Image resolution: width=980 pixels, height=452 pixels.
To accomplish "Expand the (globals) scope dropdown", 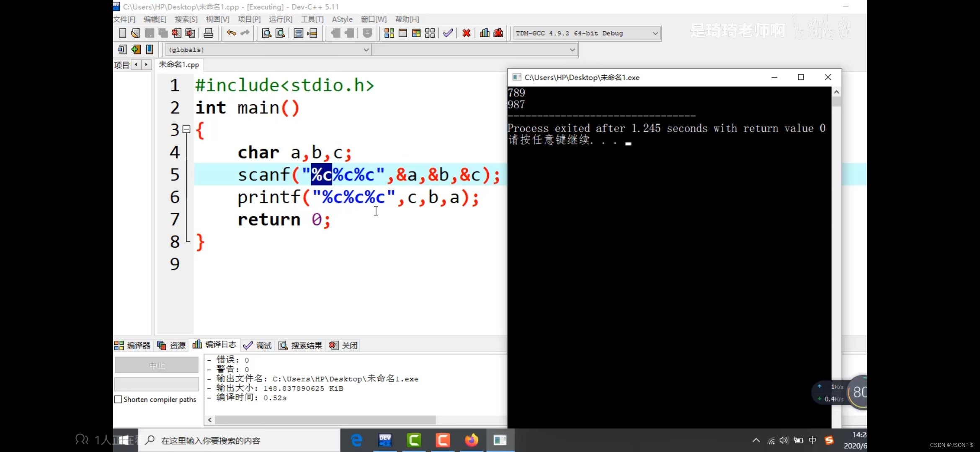I will pyautogui.click(x=366, y=49).
